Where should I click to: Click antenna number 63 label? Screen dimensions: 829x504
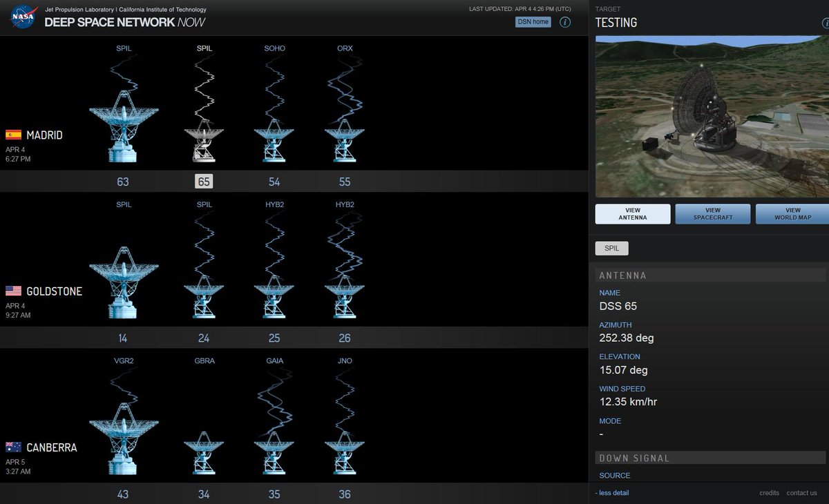coord(123,182)
